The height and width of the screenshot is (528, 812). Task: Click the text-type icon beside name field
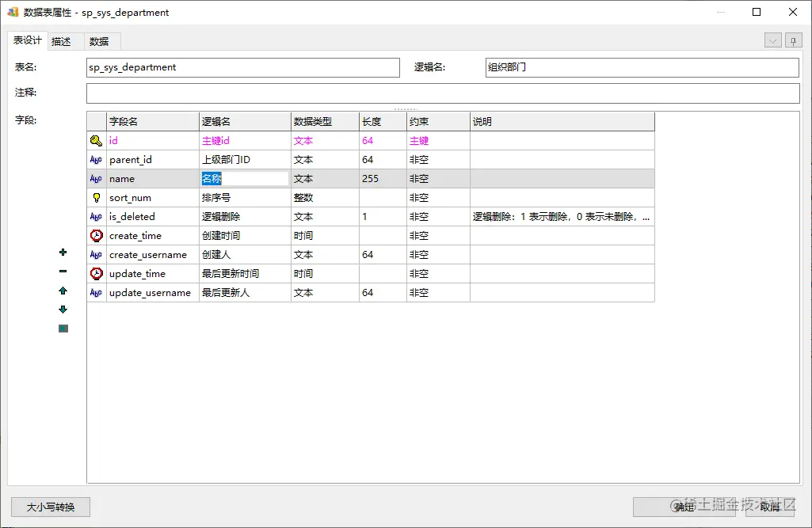97,179
